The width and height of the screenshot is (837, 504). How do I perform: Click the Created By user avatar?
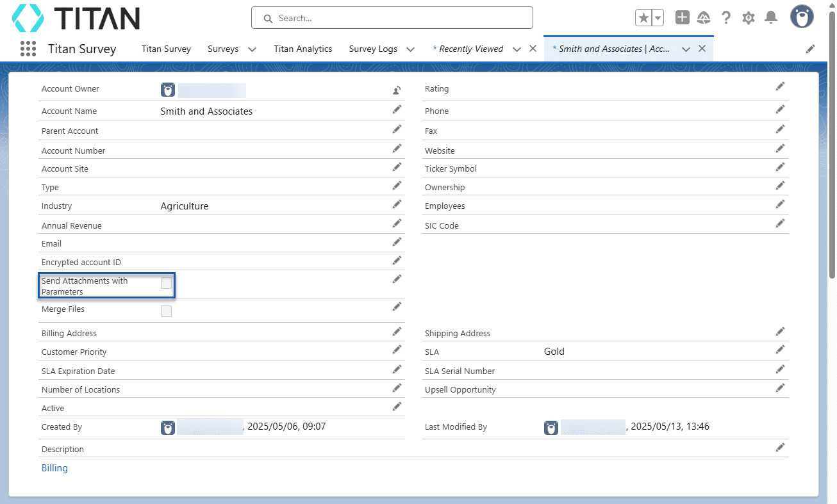(x=168, y=427)
